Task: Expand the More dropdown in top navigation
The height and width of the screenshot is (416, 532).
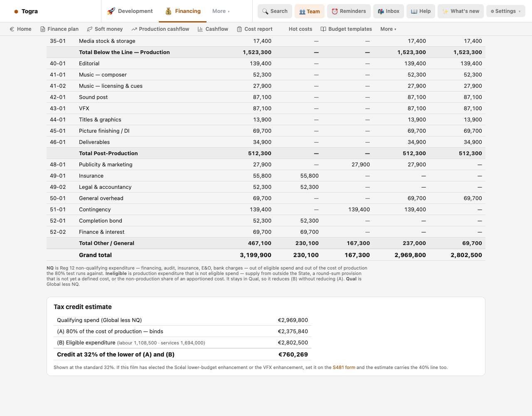Action: (x=221, y=11)
